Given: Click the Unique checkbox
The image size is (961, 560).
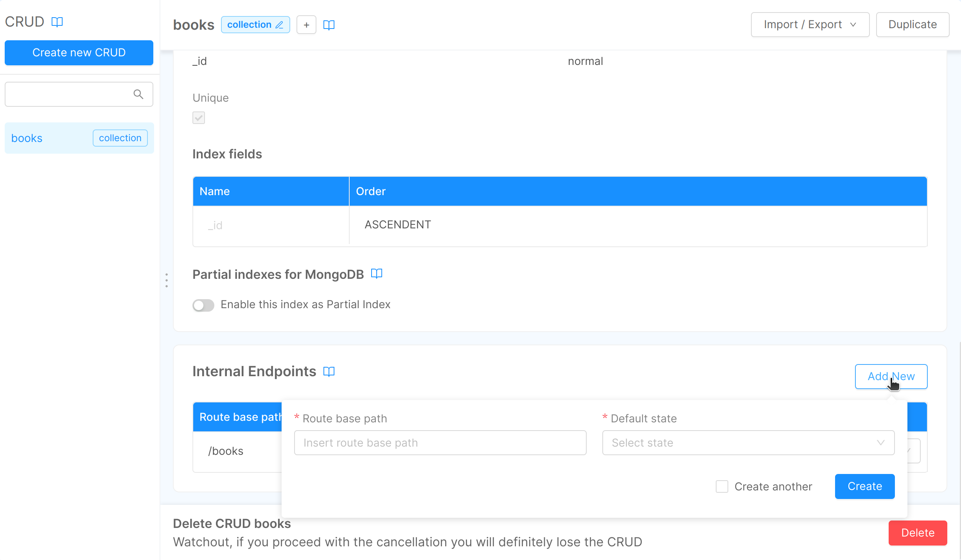Looking at the screenshot, I should 199,118.
